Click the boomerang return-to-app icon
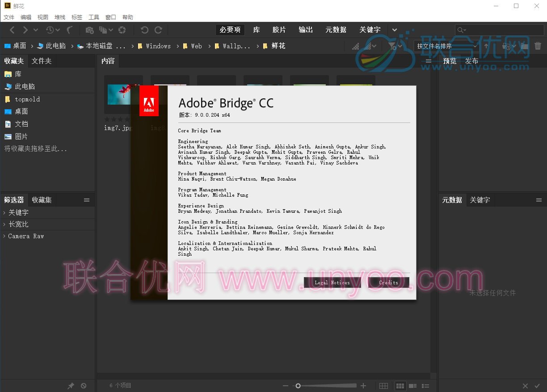Image resolution: width=547 pixels, height=392 pixels. (x=69, y=30)
